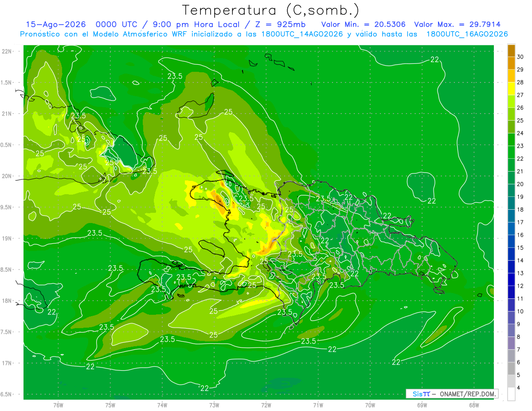Click the "1800UTC_16AGO2026" valid-until time
Image resolution: width=532 pixels, height=411 pixels.
(x=467, y=34)
